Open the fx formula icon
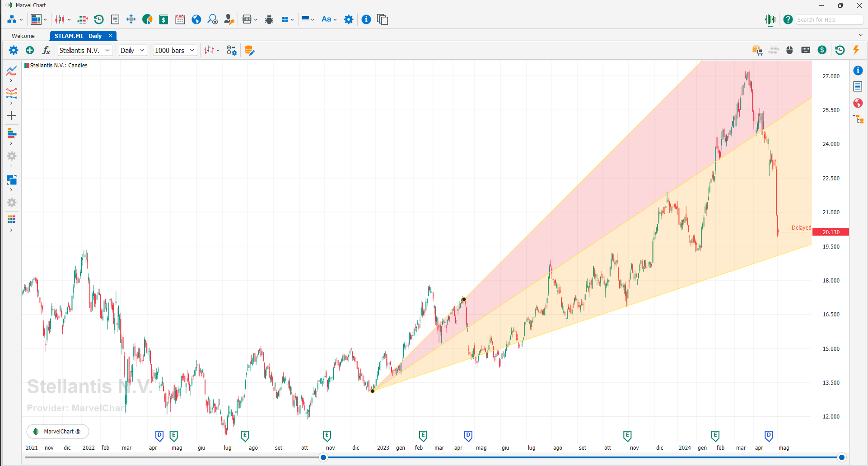The height and width of the screenshot is (466, 868). 46,50
